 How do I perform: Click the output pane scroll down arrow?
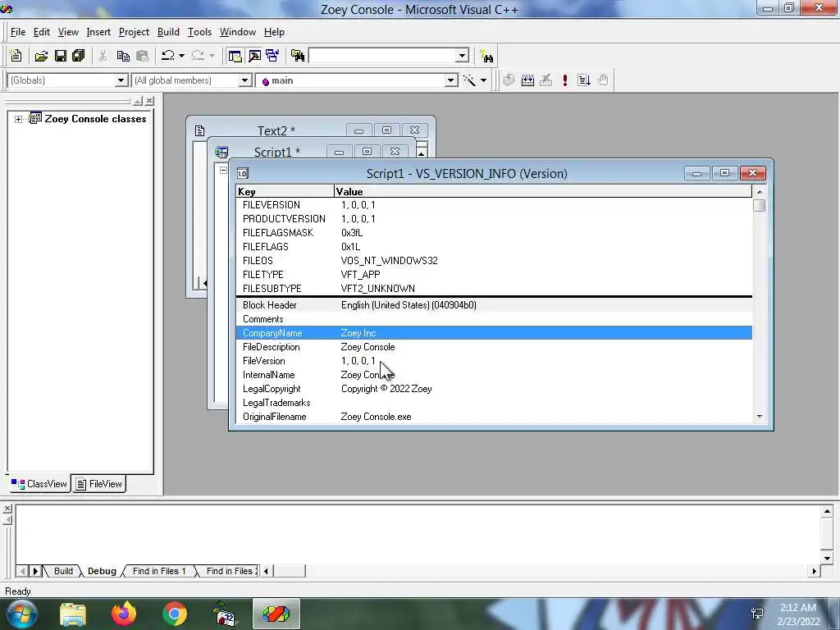(827, 558)
